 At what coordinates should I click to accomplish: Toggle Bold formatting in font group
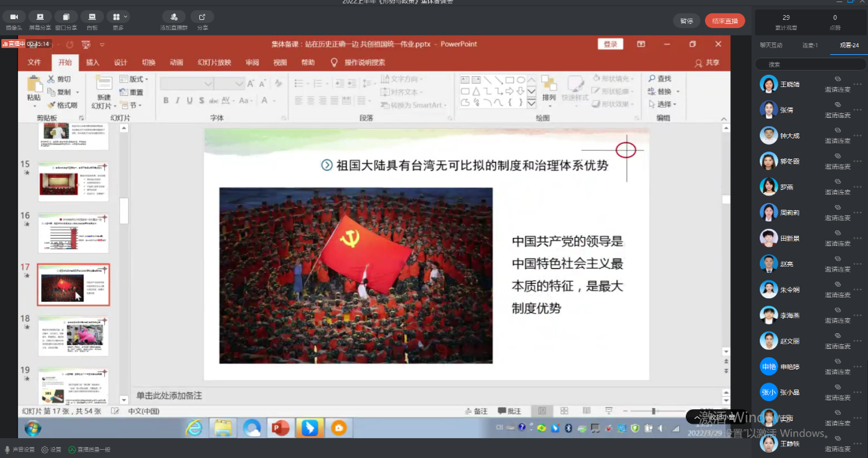[166, 101]
